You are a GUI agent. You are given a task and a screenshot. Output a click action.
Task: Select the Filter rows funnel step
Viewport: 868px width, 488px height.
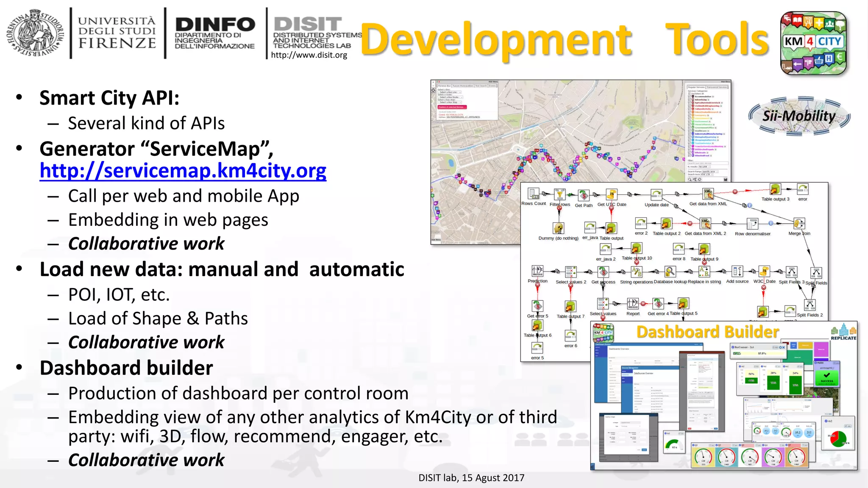click(560, 194)
